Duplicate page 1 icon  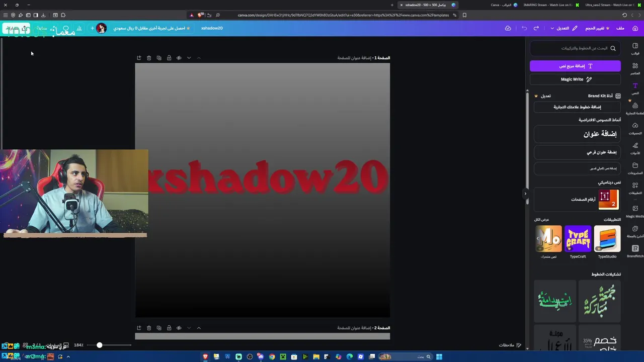pos(159,58)
